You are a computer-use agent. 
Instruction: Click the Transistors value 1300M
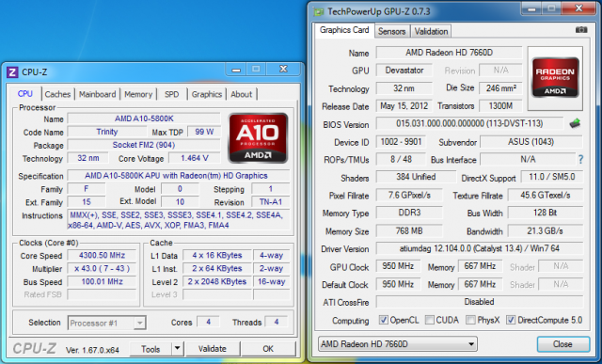pyautogui.click(x=500, y=106)
